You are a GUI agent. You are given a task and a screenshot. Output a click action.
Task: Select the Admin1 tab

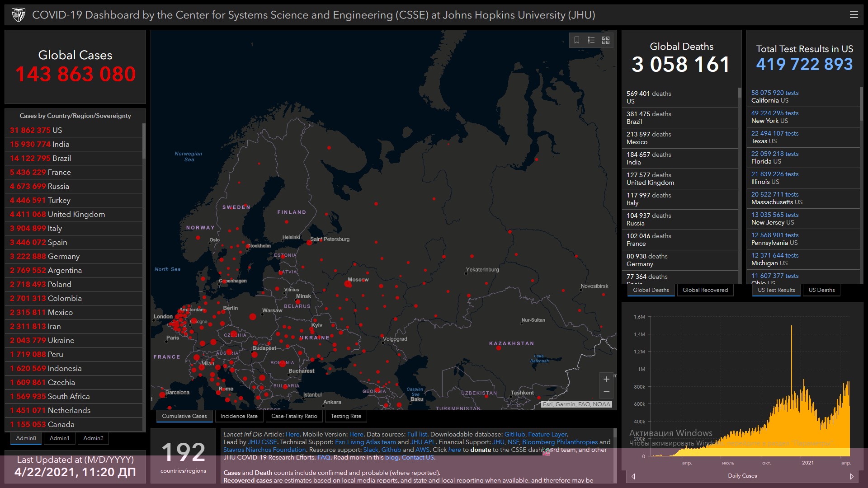point(59,438)
